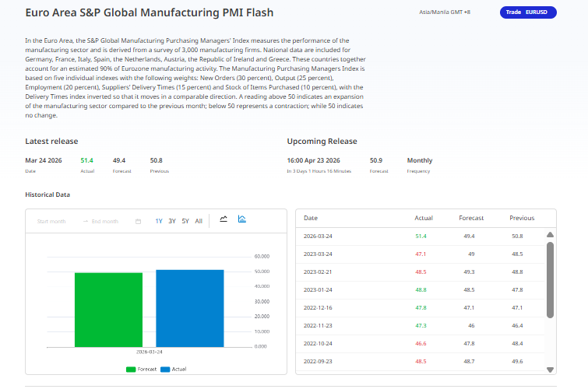Screen dimensions: 588x389
Task: Click the blue Actual bar in chart
Action: pos(189,307)
